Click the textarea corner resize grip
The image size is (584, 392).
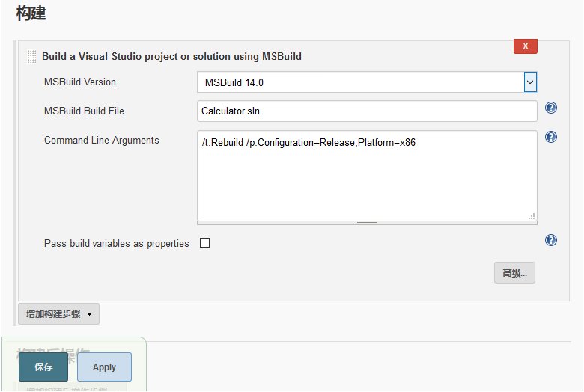[x=532, y=216]
